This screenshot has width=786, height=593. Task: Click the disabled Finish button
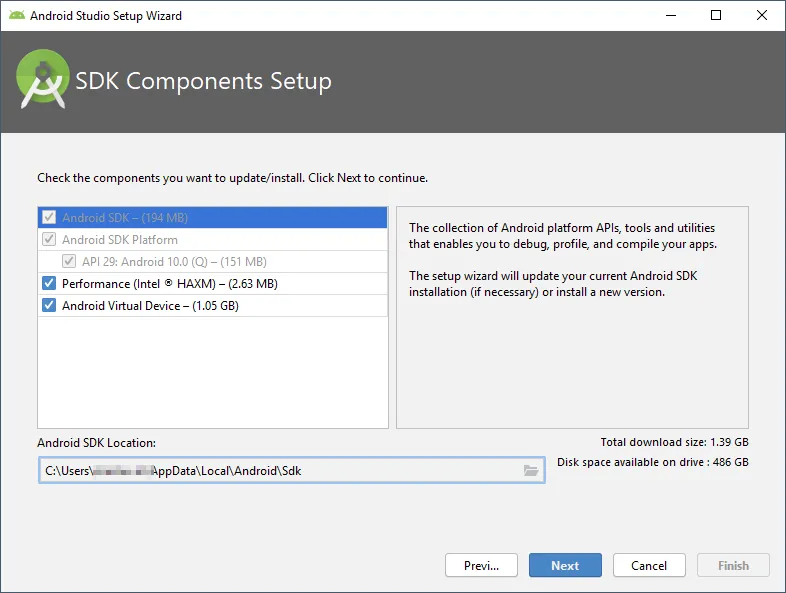(x=733, y=565)
